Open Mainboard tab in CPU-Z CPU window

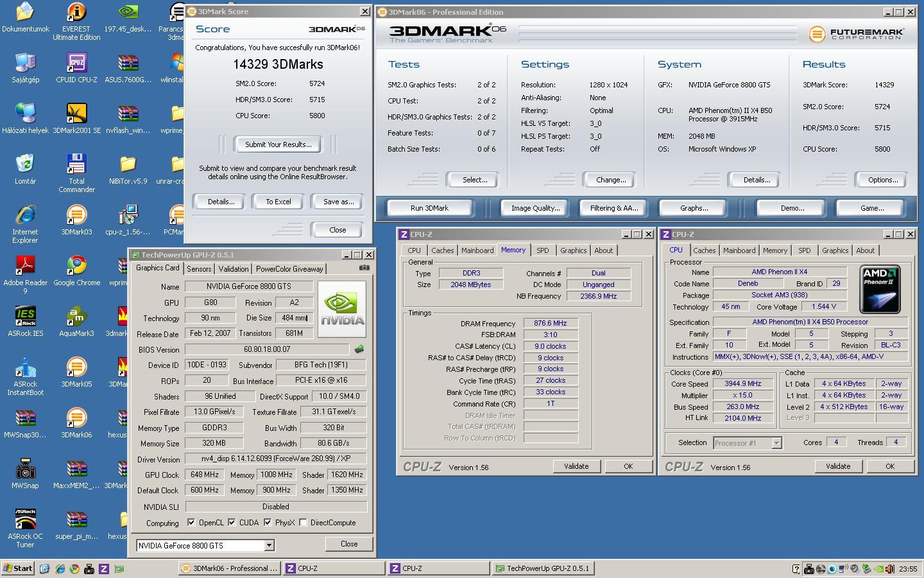coord(739,250)
